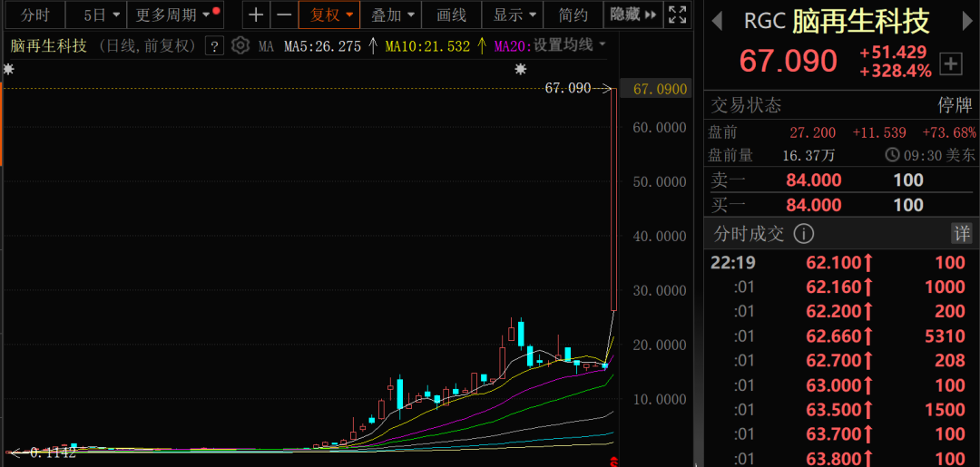Switch to 分时 intraday chart tab
The width and height of the screenshot is (980, 467).
coord(34,15)
